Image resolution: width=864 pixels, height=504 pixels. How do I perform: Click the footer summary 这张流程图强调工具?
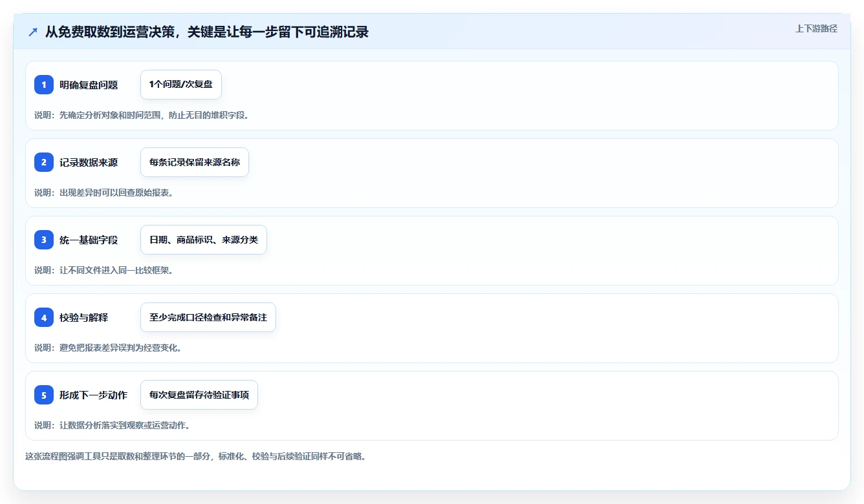[196, 456]
